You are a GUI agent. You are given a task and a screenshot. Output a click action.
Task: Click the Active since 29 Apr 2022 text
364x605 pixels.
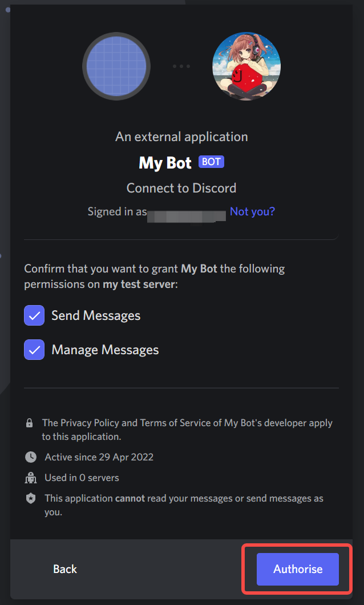click(99, 457)
